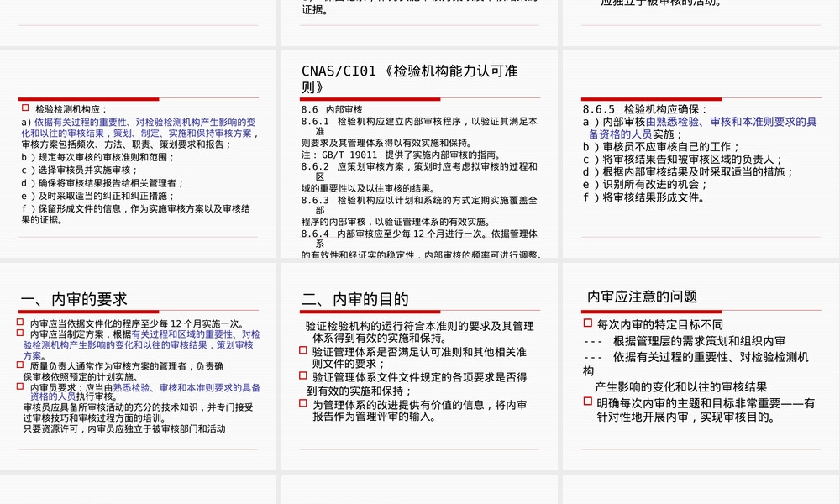Click item b）规定每次审核的审核准则和范围
The height and width of the screenshot is (504, 840).
[x=98, y=157]
